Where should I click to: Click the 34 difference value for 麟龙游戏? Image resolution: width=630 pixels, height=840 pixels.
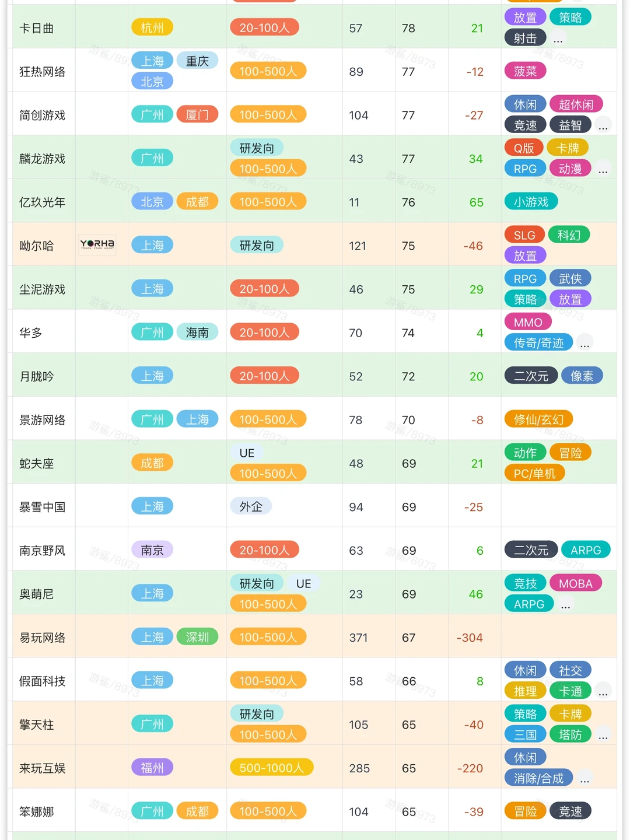click(x=476, y=159)
